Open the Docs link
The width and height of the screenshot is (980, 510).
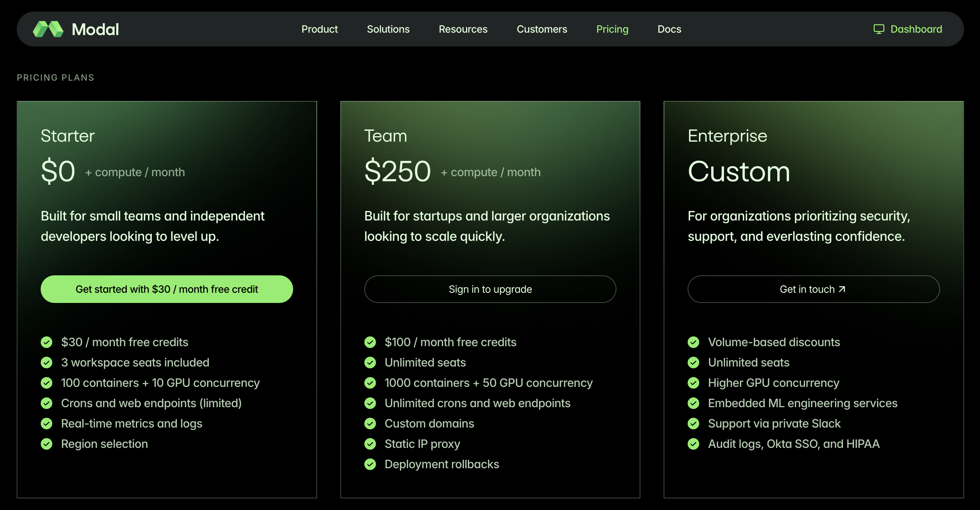[x=669, y=29]
